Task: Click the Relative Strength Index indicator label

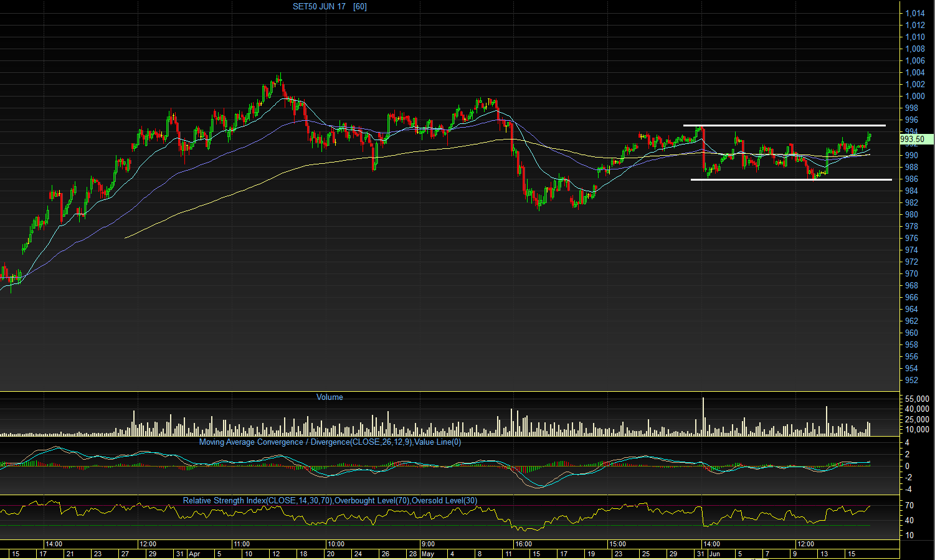Action: click(330, 501)
